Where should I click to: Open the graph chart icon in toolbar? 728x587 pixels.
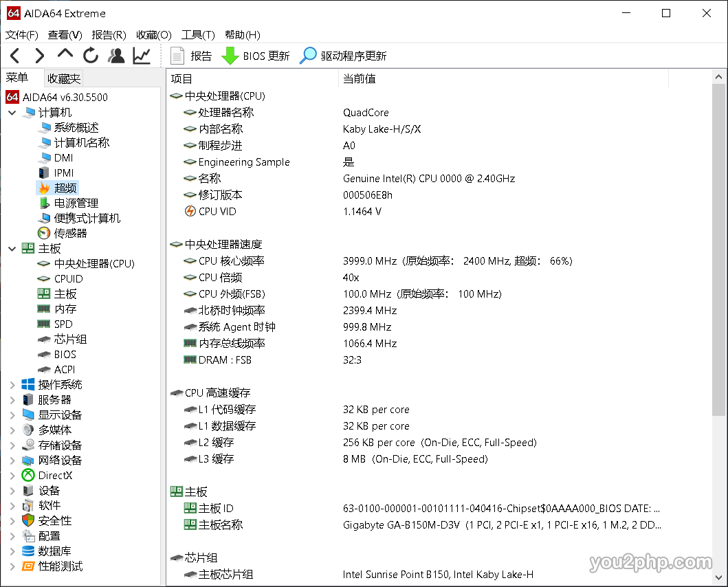(142, 56)
